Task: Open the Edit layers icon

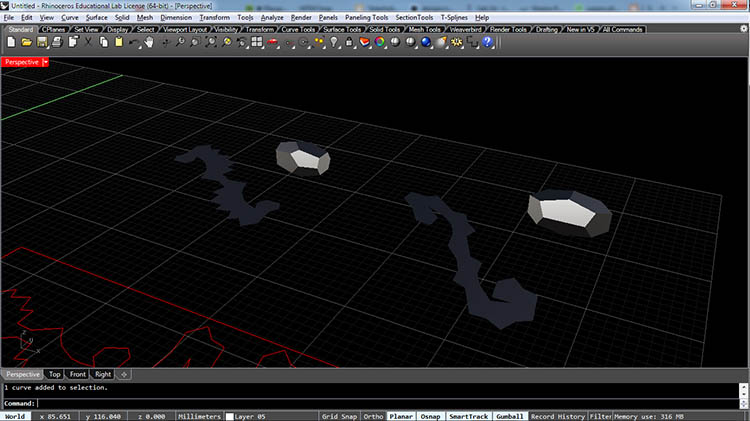Action: 364,42
